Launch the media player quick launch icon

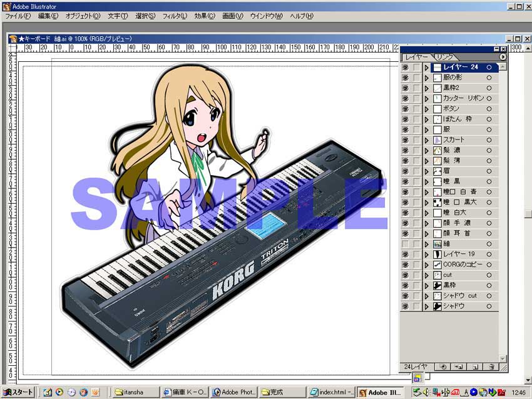point(59,392)
